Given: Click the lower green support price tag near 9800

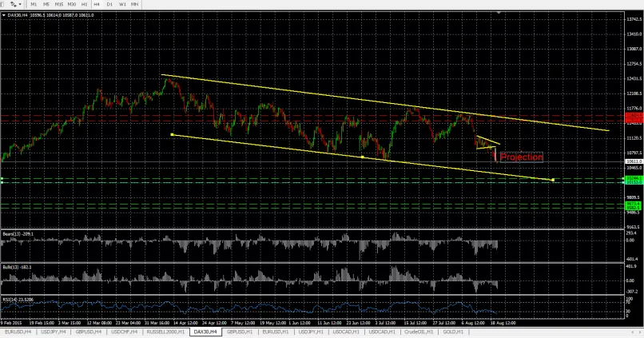Looking at the screenshot, I should [634, 206].
